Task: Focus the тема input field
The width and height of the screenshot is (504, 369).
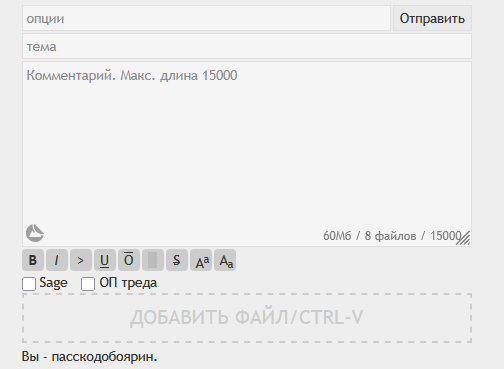Action: (x=247, y=46)
